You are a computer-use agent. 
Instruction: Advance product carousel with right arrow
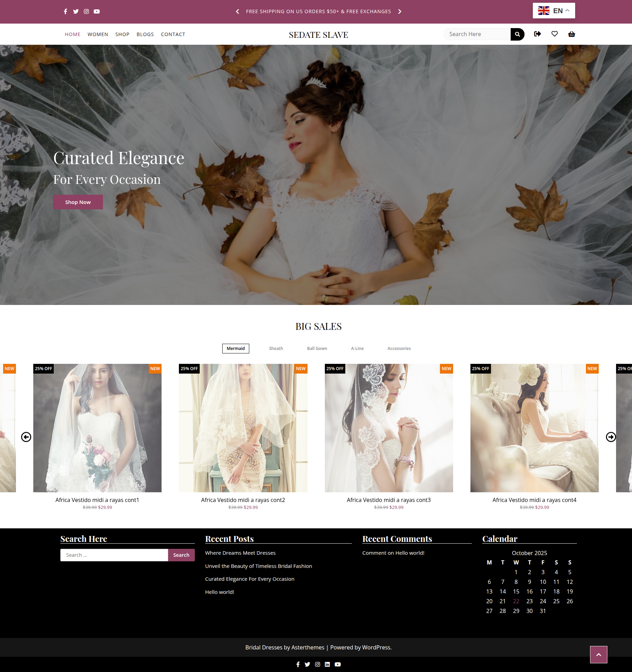pyautogui.click(x=611, y=437)
